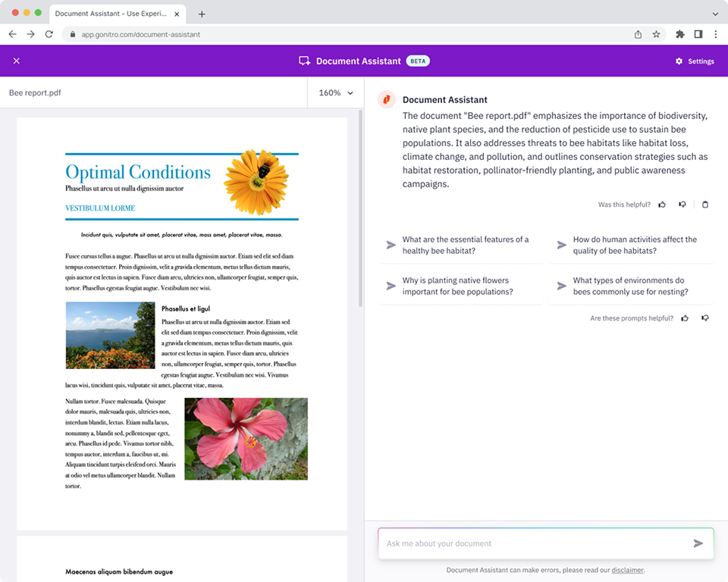
Task: Reload the current page
Action: point(49,34)
